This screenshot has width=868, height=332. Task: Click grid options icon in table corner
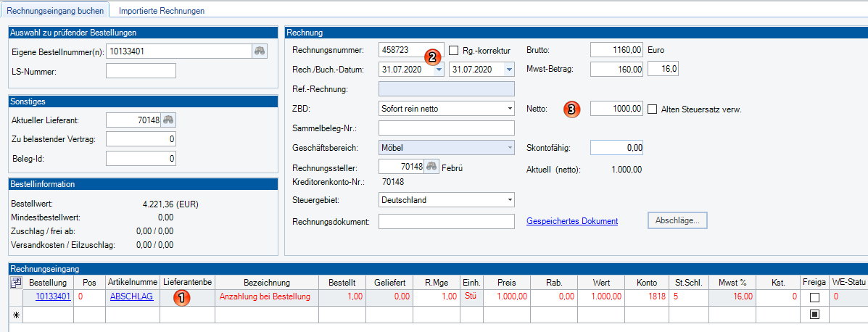[x=15, y=282]
